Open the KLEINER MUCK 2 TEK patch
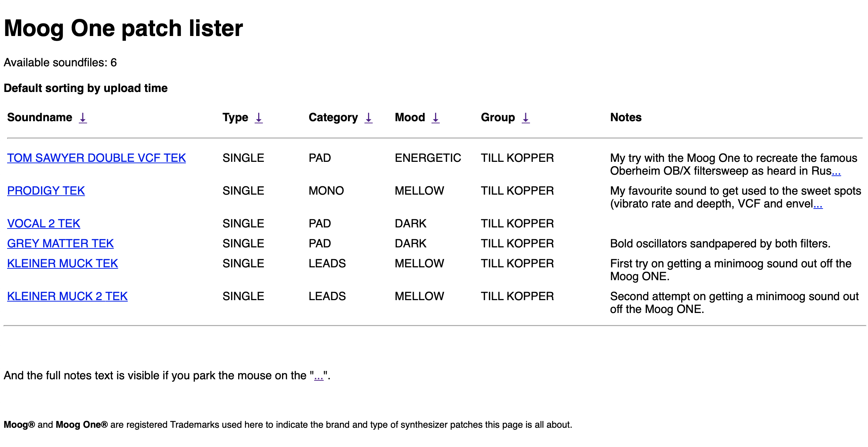 [67, 296]
